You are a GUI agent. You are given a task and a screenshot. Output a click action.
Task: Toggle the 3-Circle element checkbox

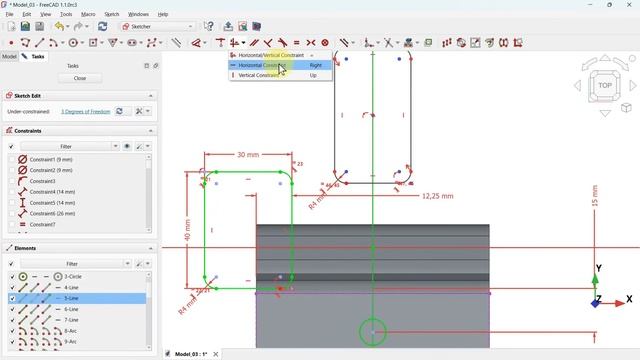point(12,277)
